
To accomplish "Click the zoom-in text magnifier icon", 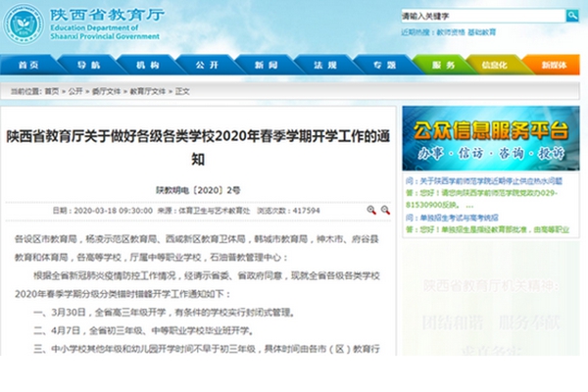I will (371, 210).
